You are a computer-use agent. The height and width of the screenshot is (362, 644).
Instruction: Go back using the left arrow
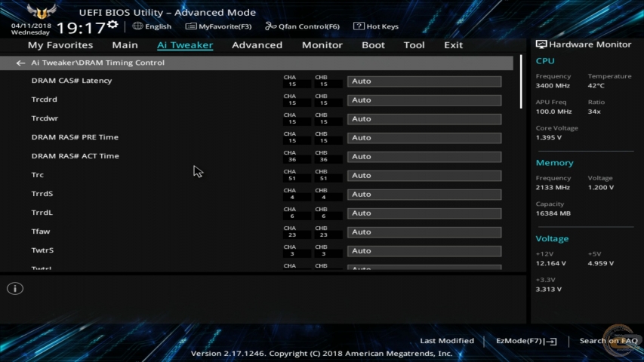20,63
